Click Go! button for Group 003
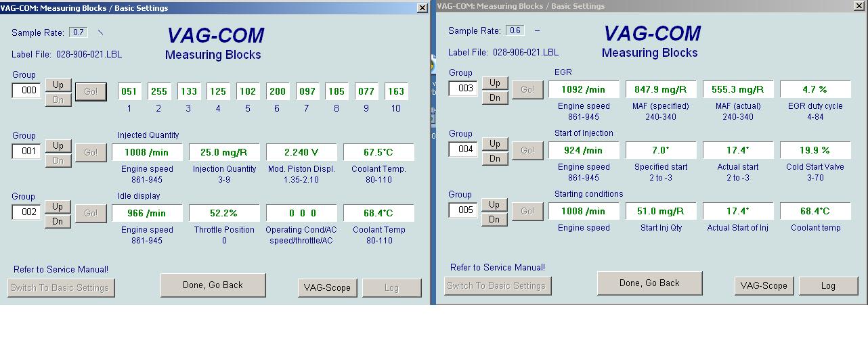The image size is (868, 355). pyautogui.click(x=527, y=89)
